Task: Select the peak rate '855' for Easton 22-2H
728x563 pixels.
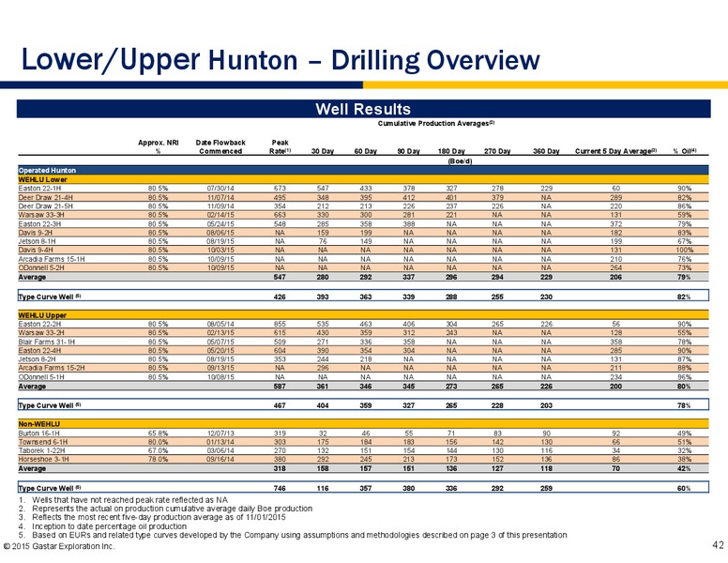Action: (280, 325)
